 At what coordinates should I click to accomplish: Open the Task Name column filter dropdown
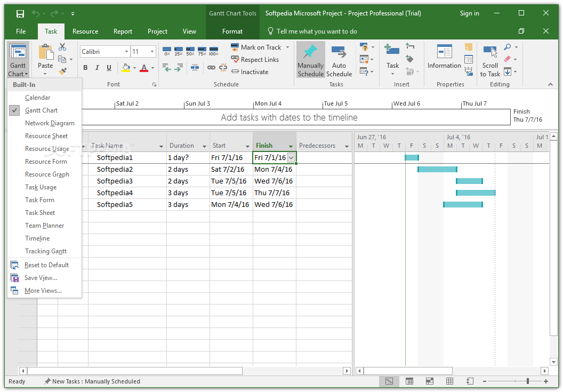[161, 146]
